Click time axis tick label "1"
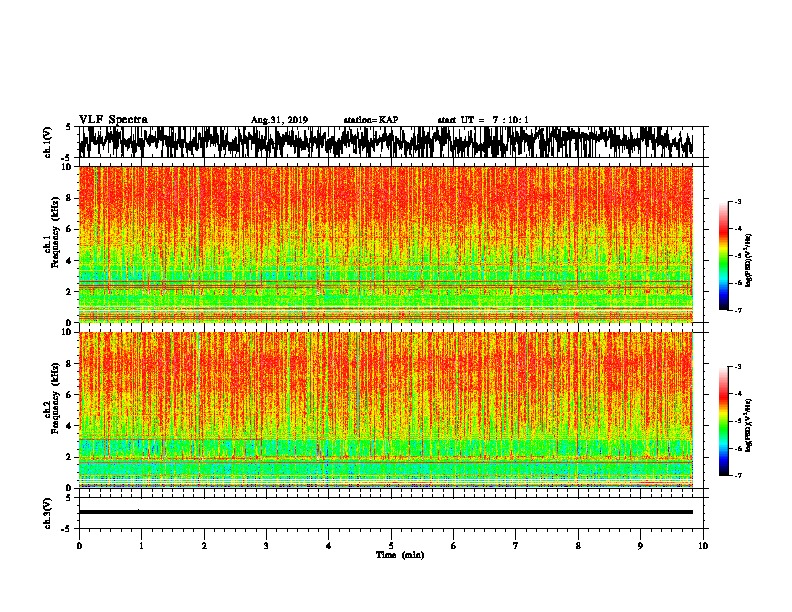 [141, 546]
